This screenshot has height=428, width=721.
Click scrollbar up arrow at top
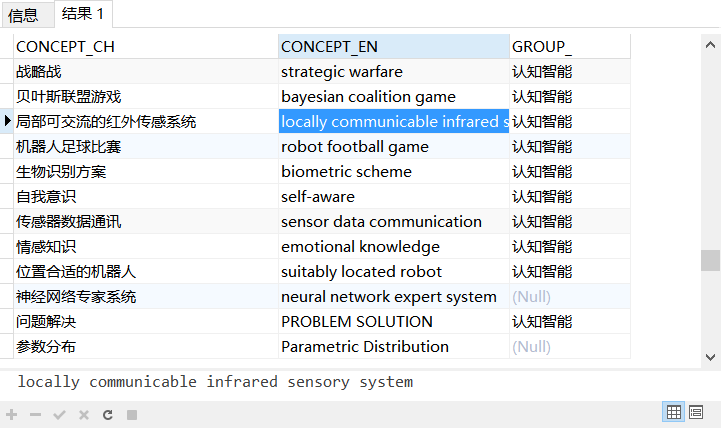(710, 44)
